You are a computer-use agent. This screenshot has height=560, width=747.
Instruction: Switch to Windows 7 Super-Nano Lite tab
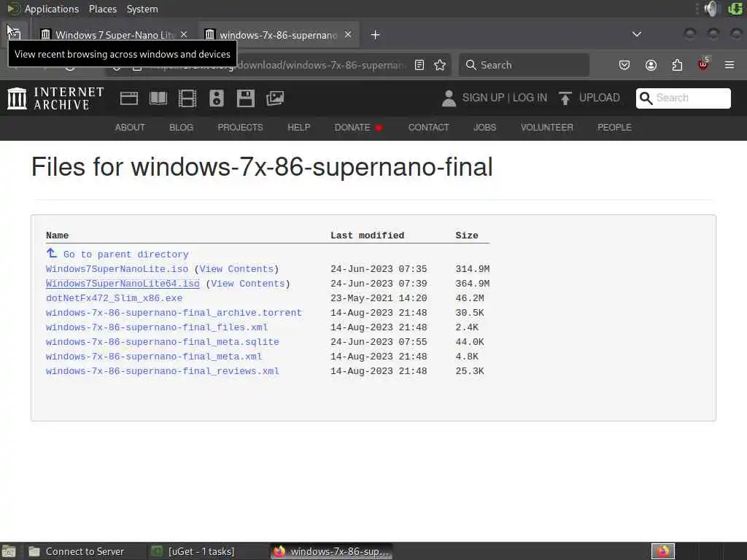pos(115,34)
